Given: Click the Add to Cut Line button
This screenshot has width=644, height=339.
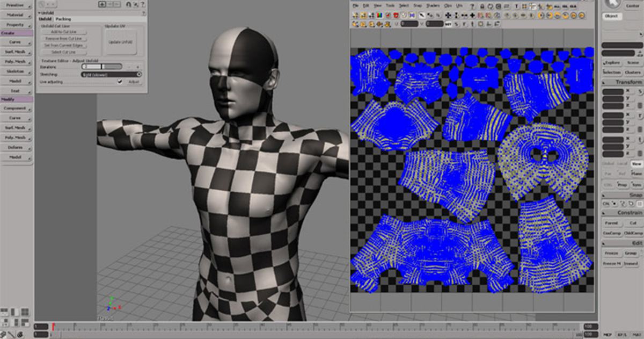Looking at the screenshot, I should pos(63,32).
